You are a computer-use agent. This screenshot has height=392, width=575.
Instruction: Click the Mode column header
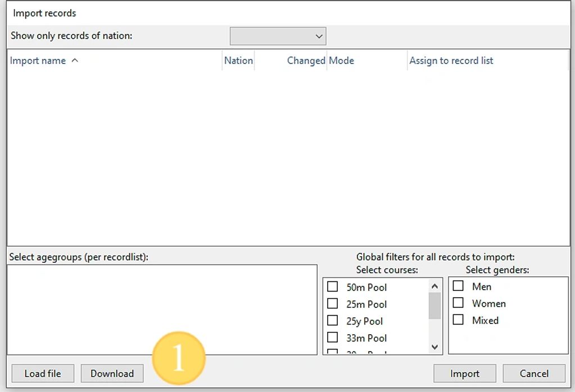[342, 61]
